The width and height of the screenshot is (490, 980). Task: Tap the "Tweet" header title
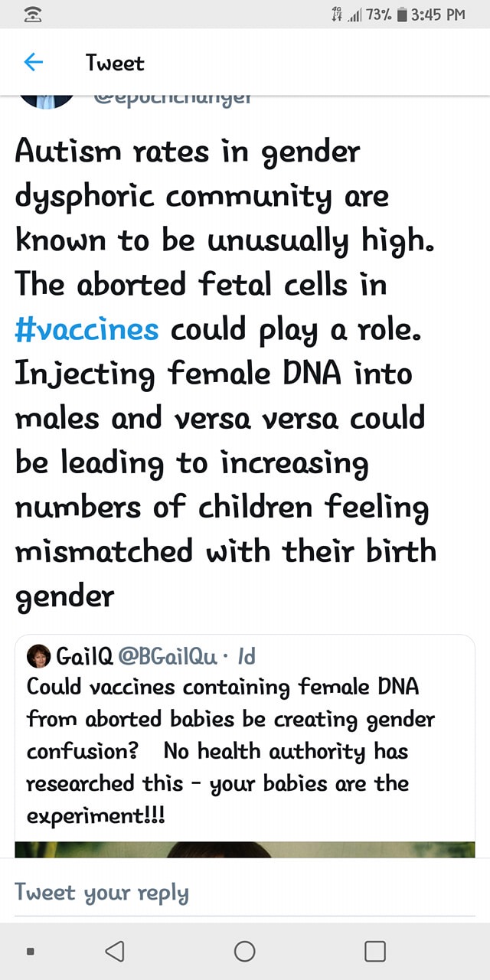[x=115, y=63]
